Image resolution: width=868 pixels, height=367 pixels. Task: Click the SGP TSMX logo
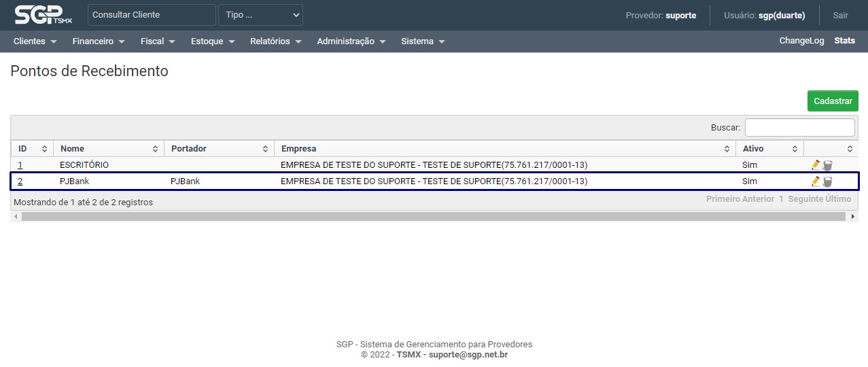click(42, 15)
